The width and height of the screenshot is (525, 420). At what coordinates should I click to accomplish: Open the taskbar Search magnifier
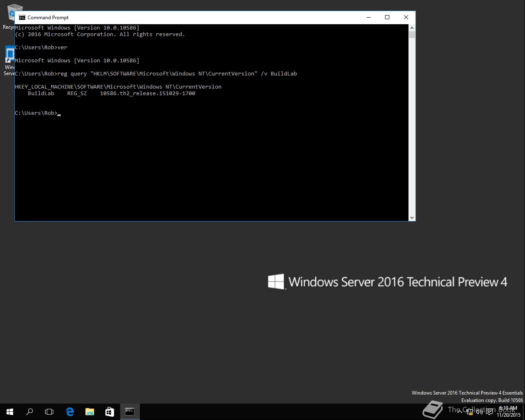pyautogui.click(x=30, y=412)
